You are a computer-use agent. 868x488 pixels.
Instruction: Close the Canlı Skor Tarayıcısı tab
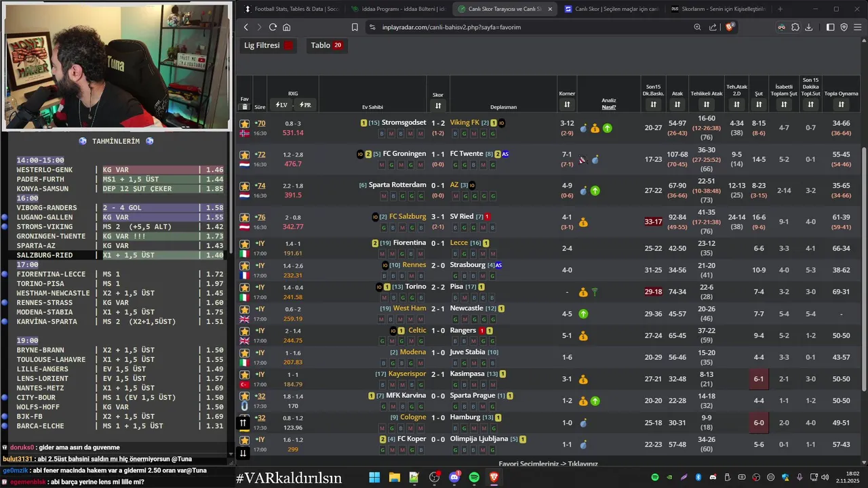[x=549, y=9]
